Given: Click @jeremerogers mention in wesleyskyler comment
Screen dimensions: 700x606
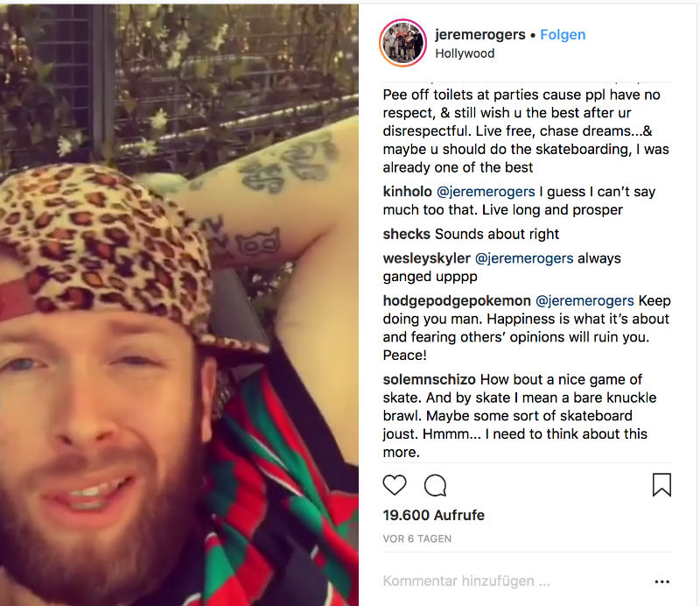Looking at the screenshot, I should (x=524, y=258).
